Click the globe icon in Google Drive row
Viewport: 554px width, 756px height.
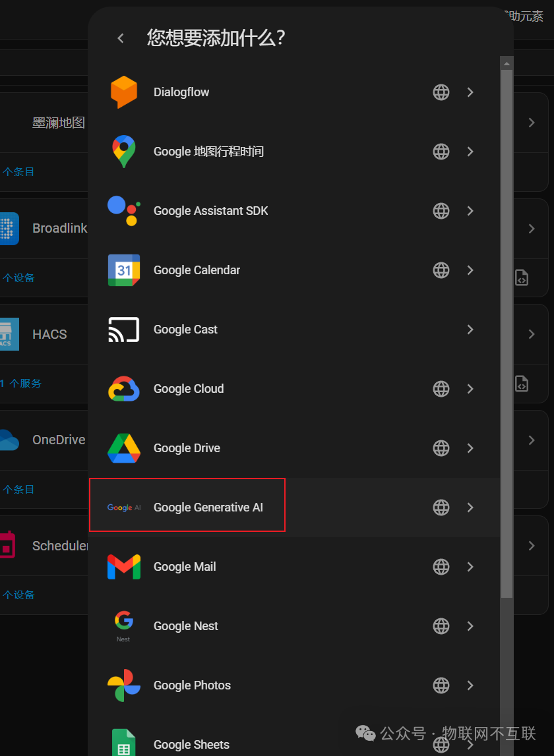(441, 448)
